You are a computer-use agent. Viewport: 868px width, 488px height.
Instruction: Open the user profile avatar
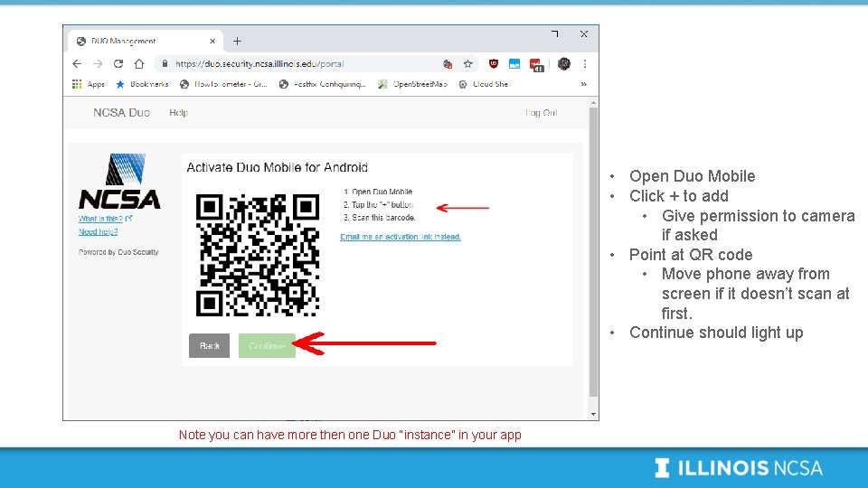(563, 63)
